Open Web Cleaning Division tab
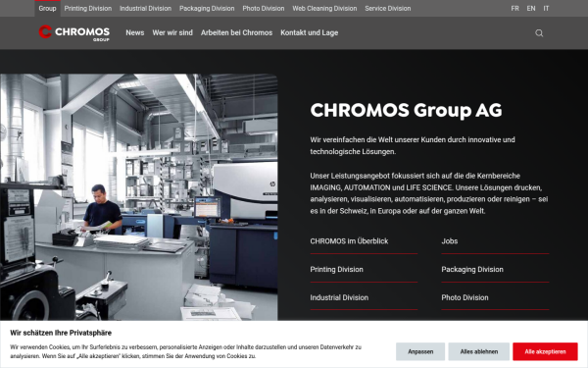588x368 pixels. [x=324, y=8]
